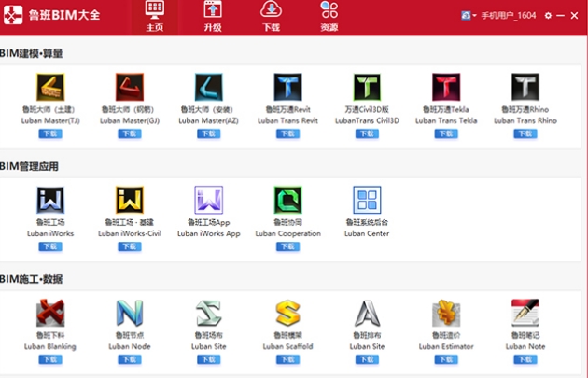Click the 手机用户_1604 username

click(x=508, y=15)
